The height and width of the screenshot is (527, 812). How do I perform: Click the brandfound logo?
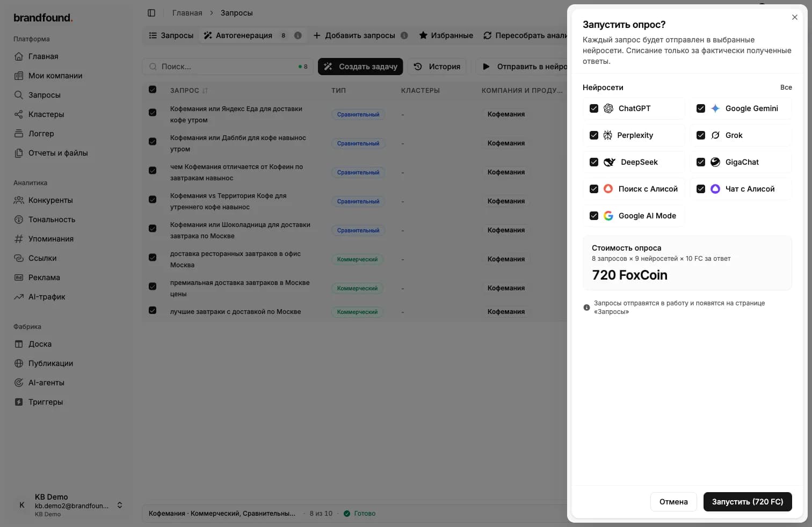(x=43, y=18)
